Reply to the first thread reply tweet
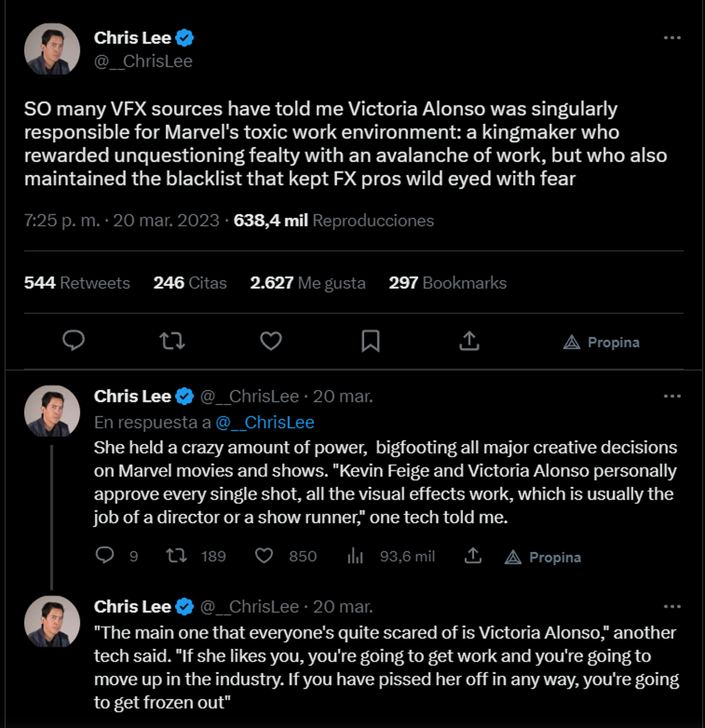This screenshot has height=728, width=705. [x=105, y=555]
